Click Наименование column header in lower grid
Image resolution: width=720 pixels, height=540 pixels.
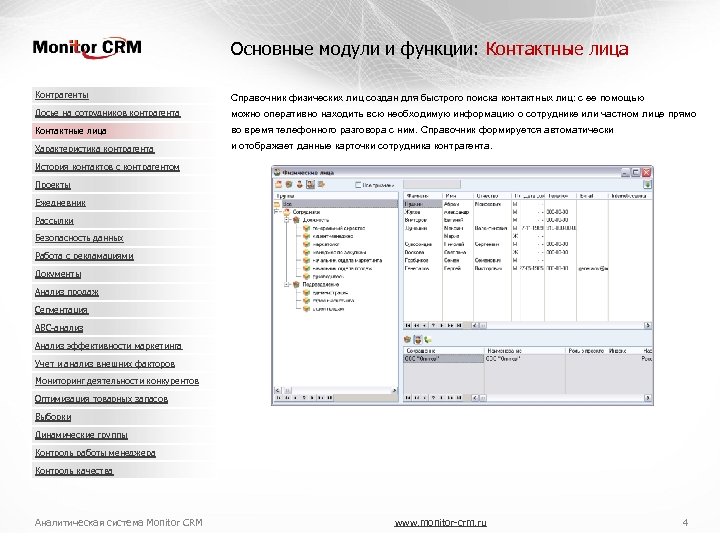[x=525, y=351]
